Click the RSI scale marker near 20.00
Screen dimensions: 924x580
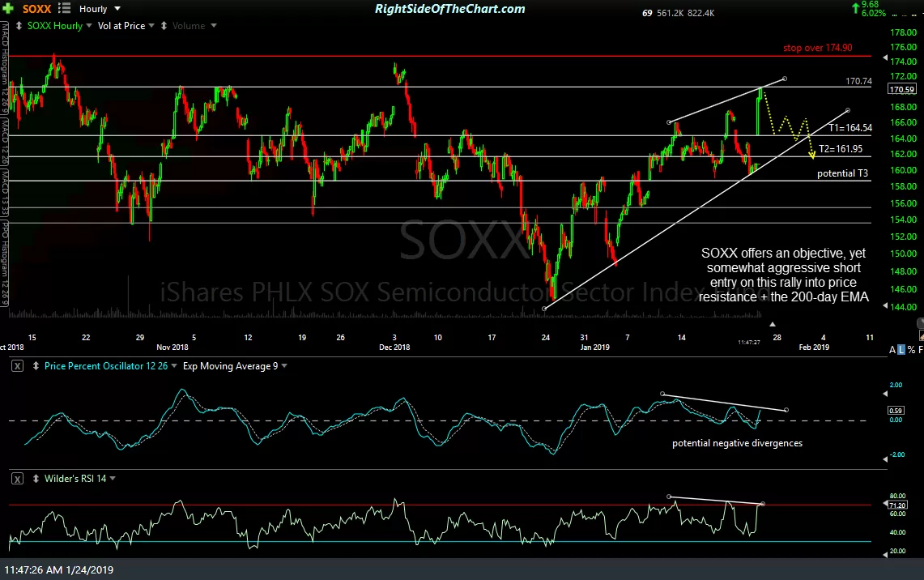click(885, 554)
